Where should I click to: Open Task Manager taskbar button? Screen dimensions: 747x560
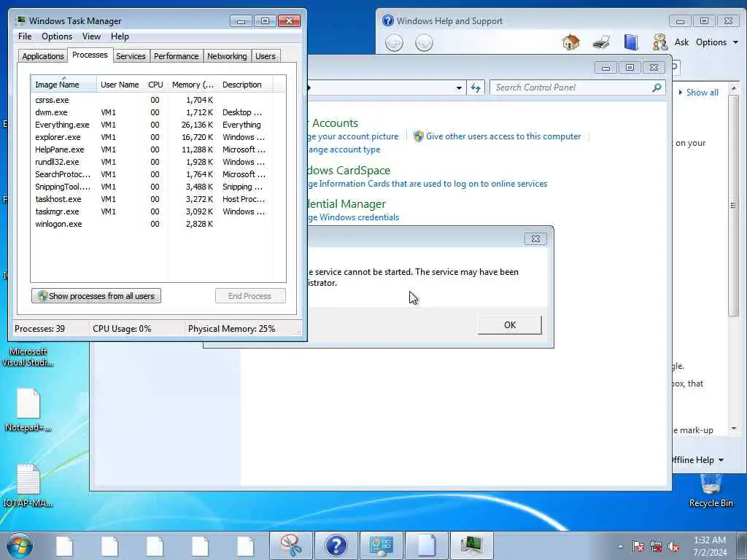471,545
